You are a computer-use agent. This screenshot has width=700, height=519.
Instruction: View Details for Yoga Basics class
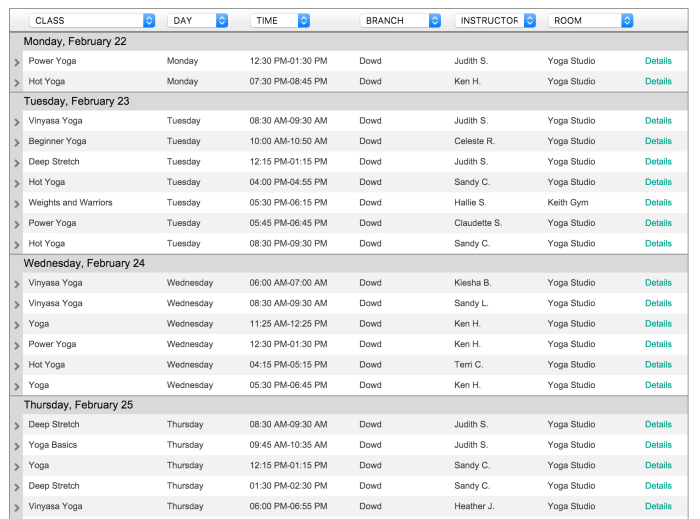tap(658, 445)
